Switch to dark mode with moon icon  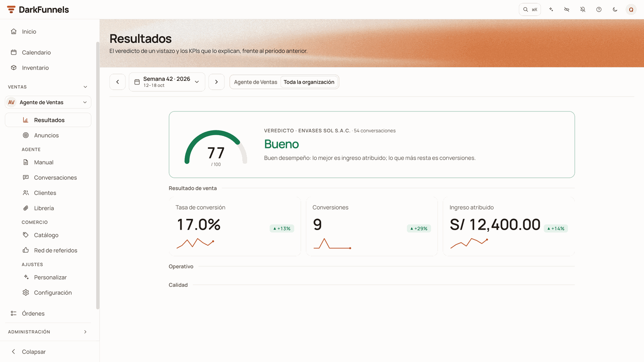pyautogui.click(x=615, y=10)
